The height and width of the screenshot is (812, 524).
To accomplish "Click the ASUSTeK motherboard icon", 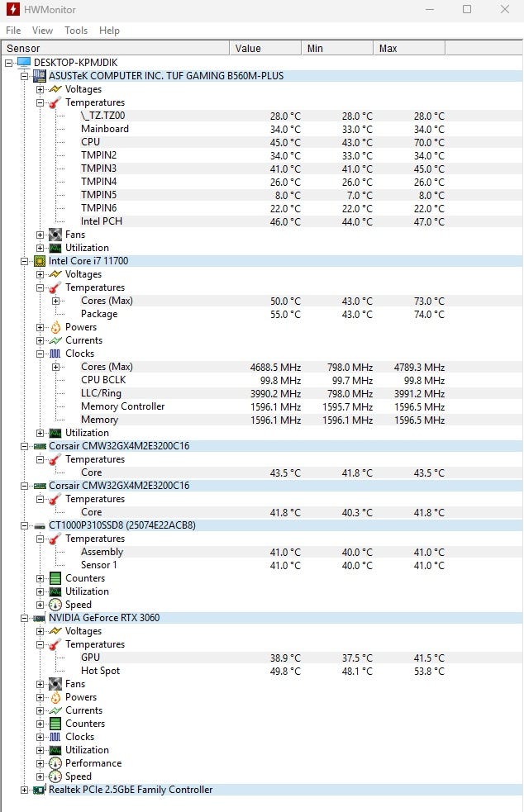I will [40, 76].
